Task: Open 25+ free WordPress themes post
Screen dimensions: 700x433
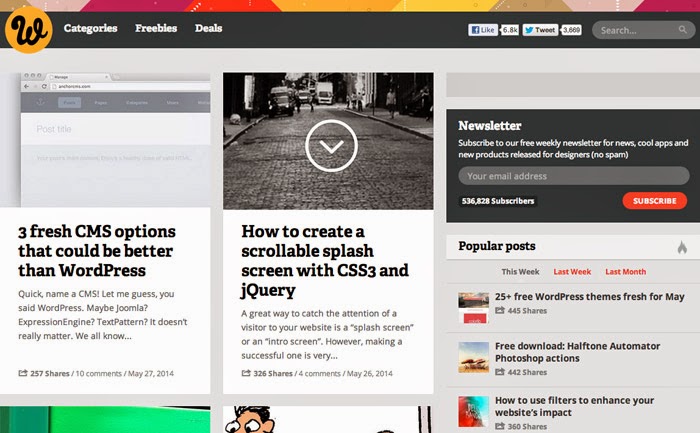Action: tap(589, 297)
